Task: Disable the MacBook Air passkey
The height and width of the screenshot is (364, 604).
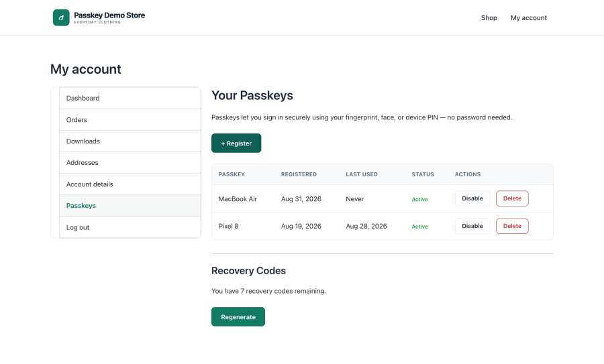Action: tap(472, 198)
